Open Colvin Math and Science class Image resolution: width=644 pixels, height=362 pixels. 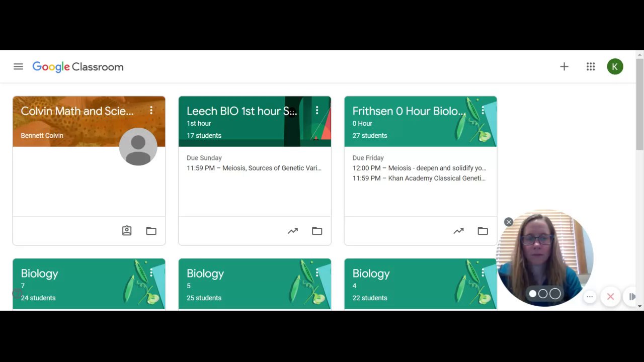(77, 111)
